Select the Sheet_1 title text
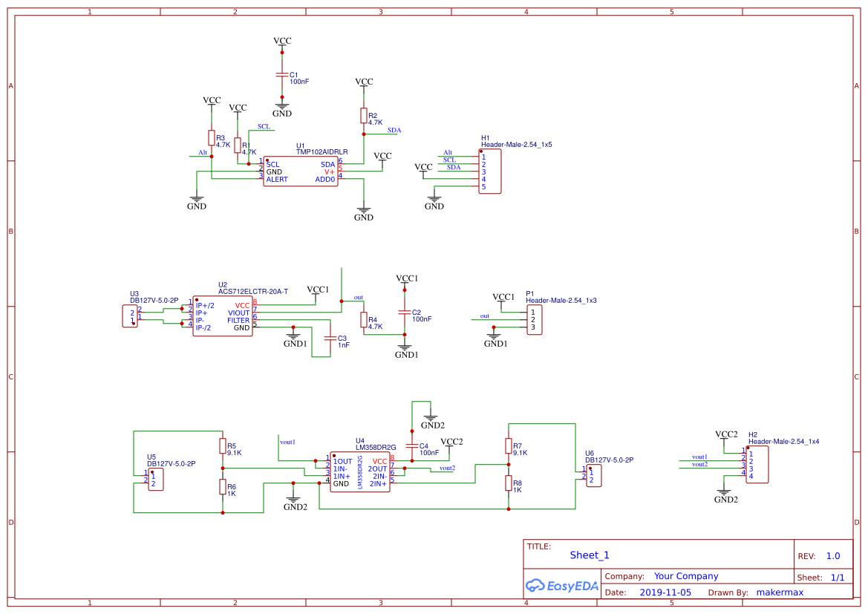This screenshot has height=614, width=868. click(x=589, y=555)
